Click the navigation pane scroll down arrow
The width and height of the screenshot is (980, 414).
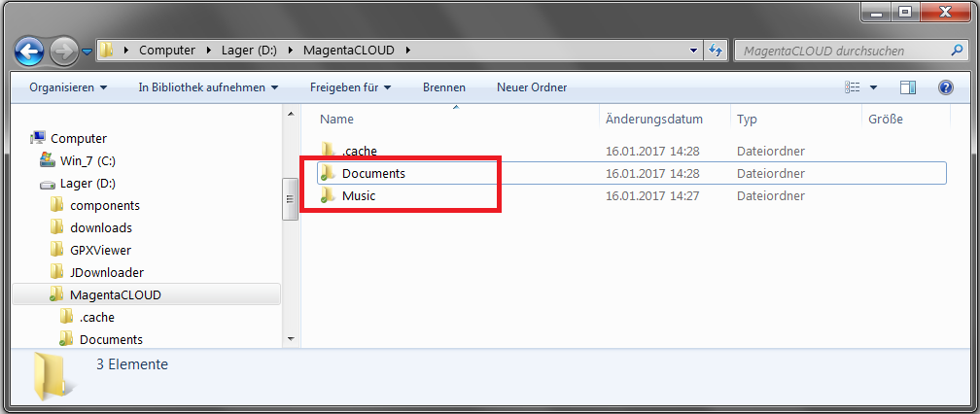290,339
